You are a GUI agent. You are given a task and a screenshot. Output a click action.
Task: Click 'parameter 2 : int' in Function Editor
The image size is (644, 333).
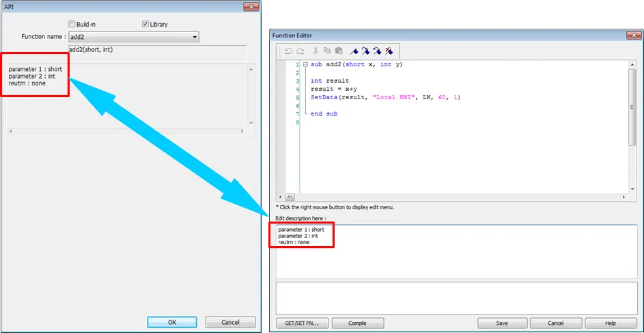298,236
